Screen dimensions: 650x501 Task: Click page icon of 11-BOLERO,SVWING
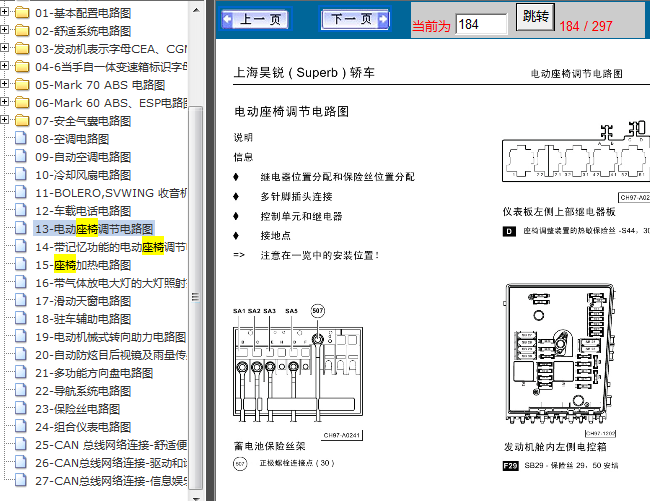click(21, 192)
